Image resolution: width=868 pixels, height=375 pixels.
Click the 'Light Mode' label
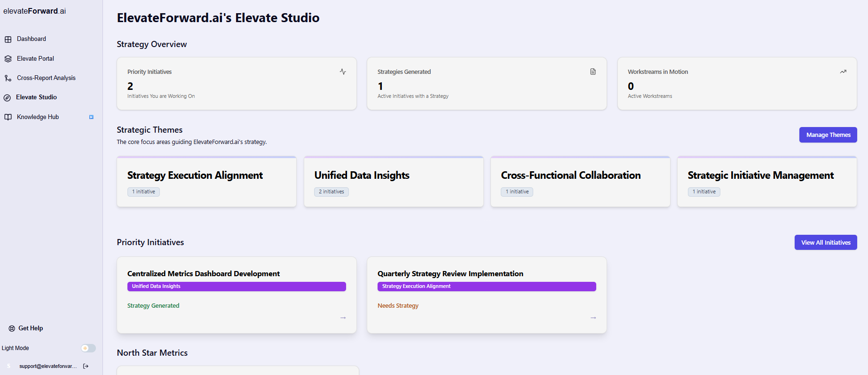click(x=16, y=348)
